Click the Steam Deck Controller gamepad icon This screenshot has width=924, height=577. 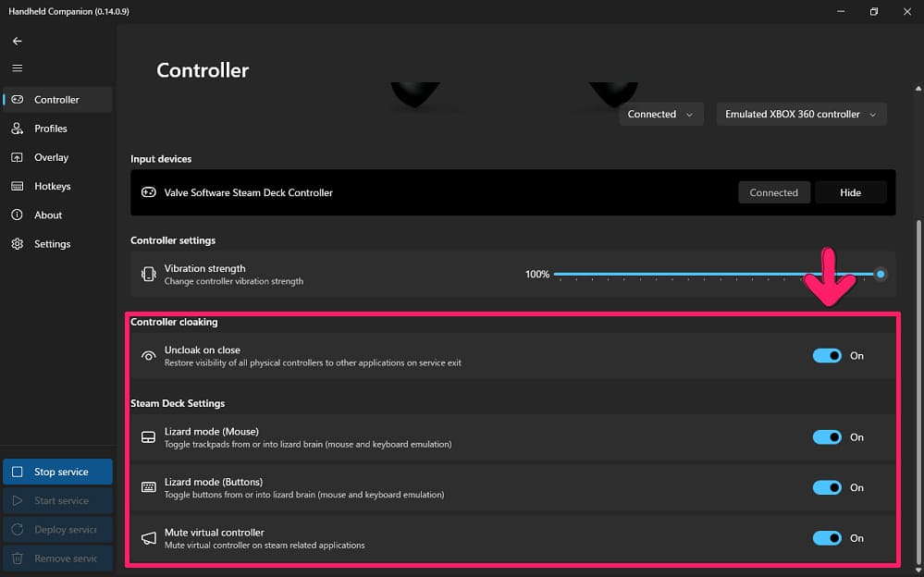pos(149,192)
